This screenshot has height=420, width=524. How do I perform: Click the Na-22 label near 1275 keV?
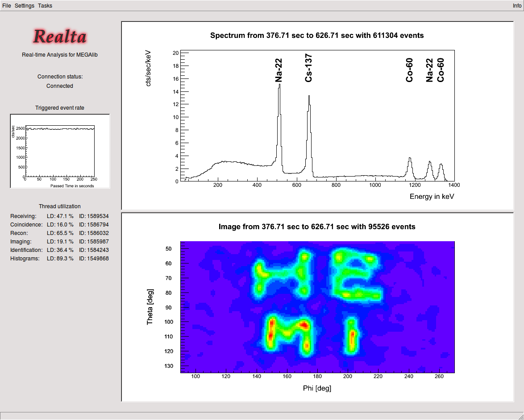[x=429, y=70]
